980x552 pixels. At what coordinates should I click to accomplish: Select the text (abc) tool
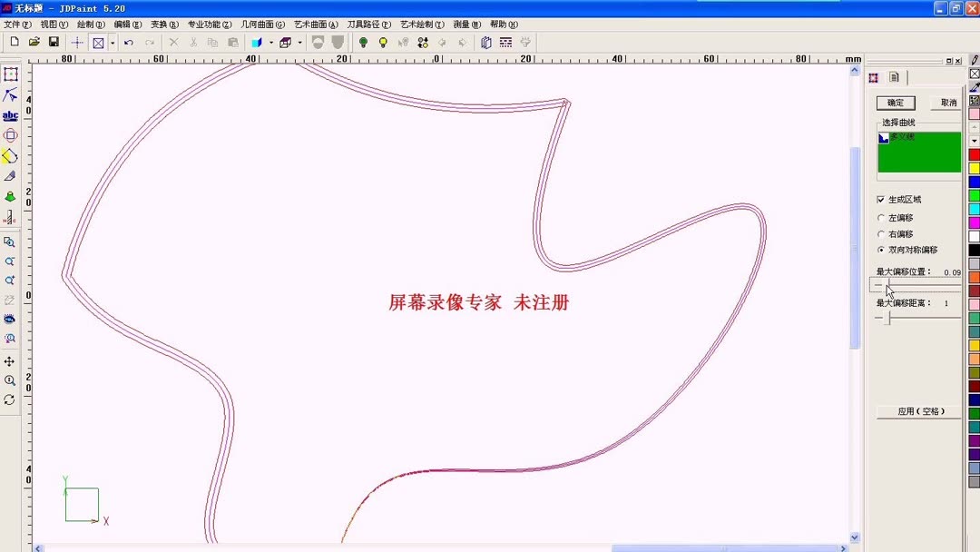point(10,115)
